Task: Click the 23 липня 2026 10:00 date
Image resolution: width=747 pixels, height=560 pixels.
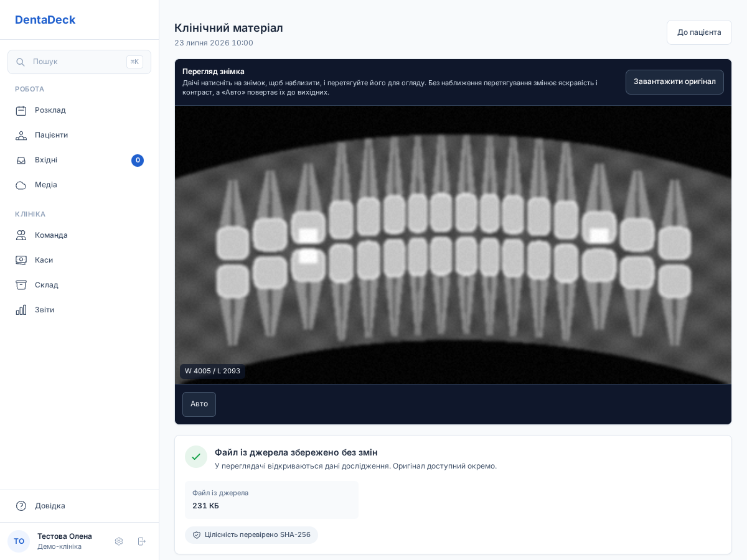Action: (x=214, y=43)
